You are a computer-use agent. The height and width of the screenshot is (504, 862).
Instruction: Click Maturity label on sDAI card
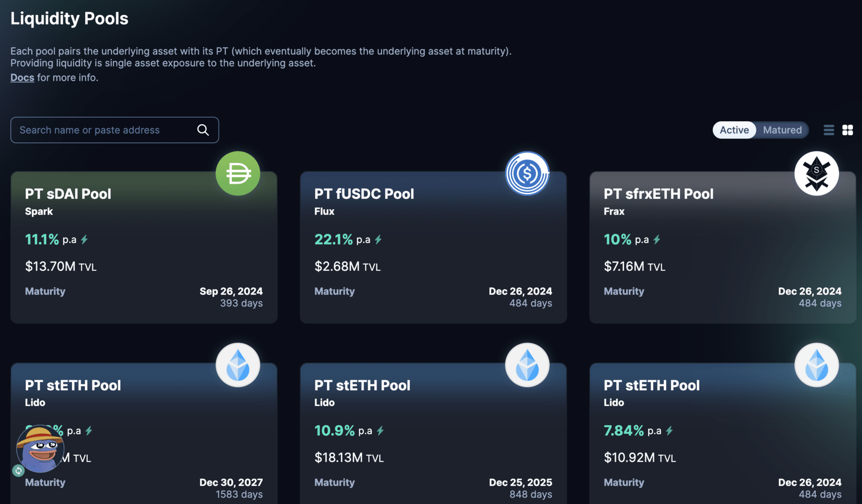point(45,291)
